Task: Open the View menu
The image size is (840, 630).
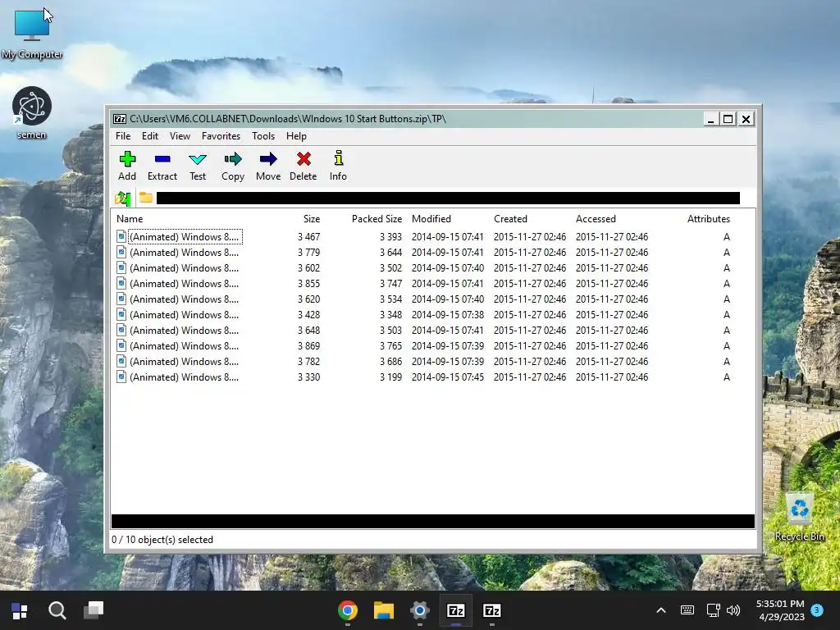Action: [x=180, y=136]
